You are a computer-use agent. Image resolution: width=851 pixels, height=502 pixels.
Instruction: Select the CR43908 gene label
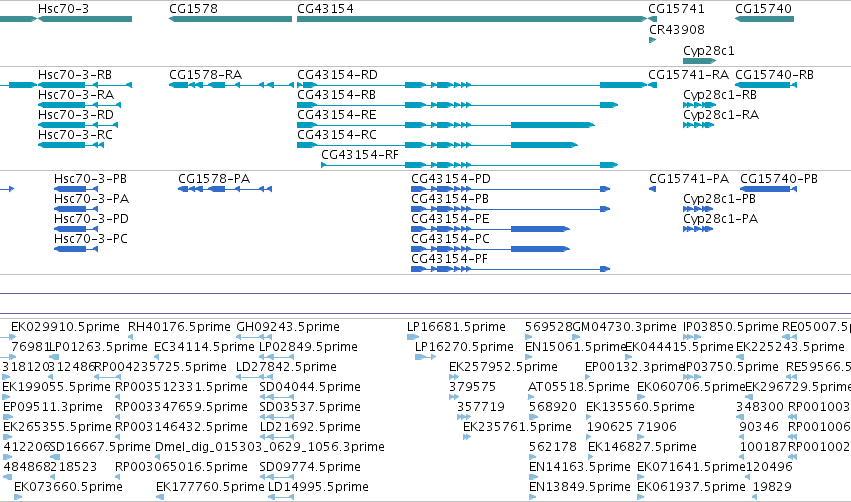point(677,29)
